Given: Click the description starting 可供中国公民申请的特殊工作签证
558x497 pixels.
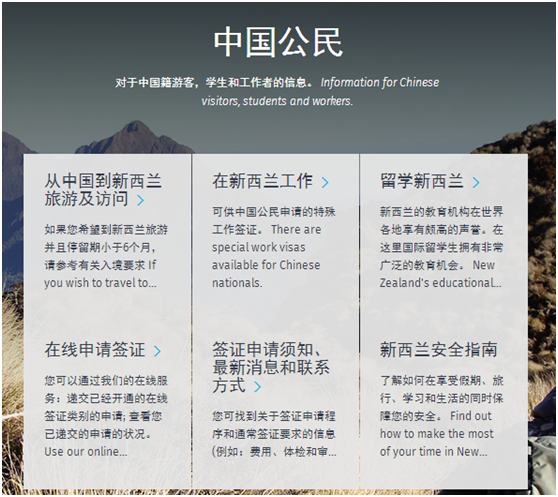Looking at the screenshot, I should tap(274, 247).
